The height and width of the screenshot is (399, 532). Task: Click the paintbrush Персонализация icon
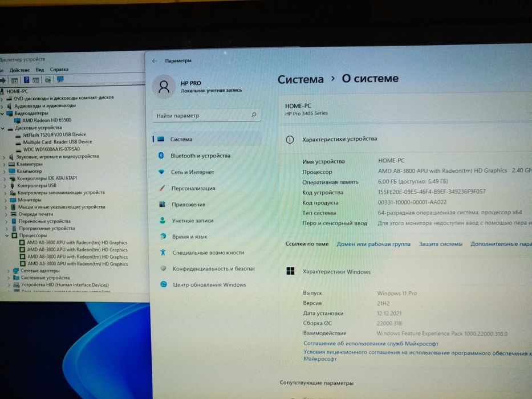pos(162,188)
